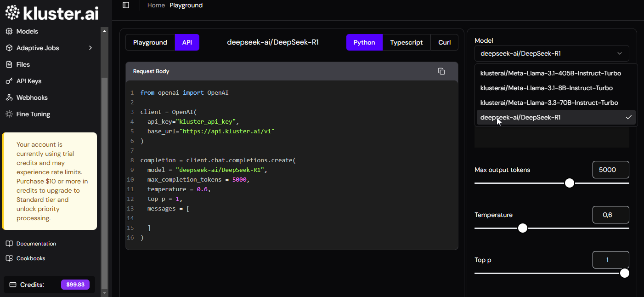Click the Files document icon
Image resolution: width=644 pixels, height=297 pixels.
click(9, 64)
